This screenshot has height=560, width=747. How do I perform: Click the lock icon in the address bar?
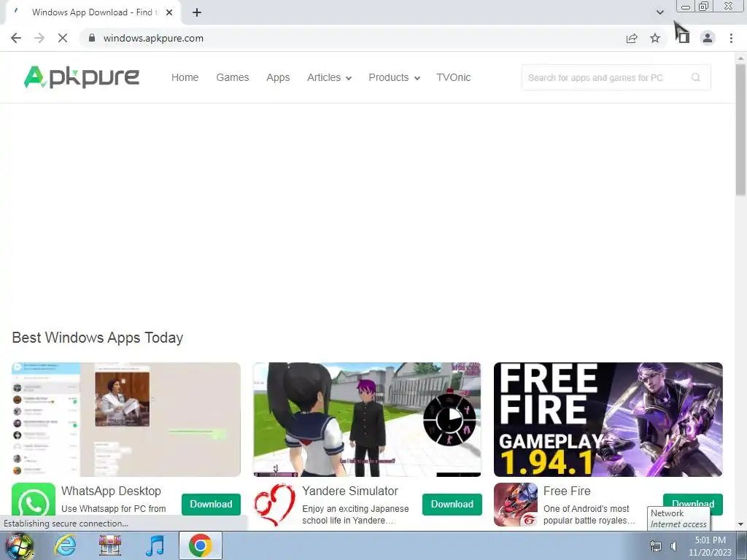tap(91, 38)
